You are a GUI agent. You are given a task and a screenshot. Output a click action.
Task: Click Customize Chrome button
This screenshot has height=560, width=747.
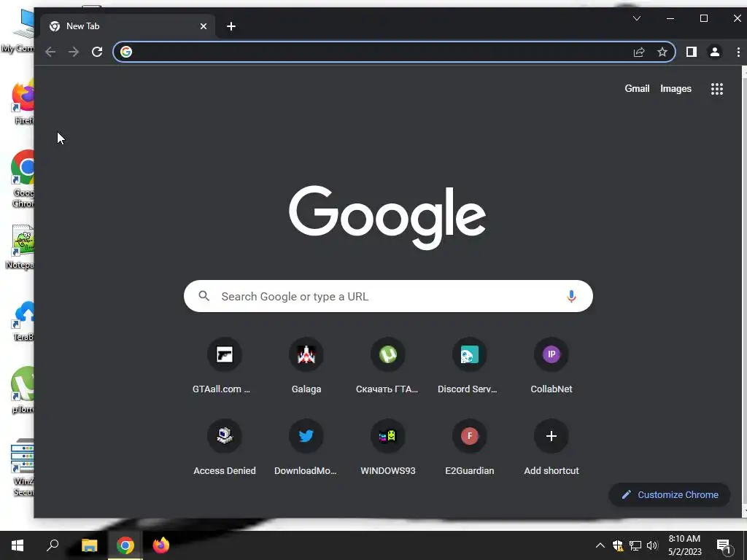tap(670, 495)
